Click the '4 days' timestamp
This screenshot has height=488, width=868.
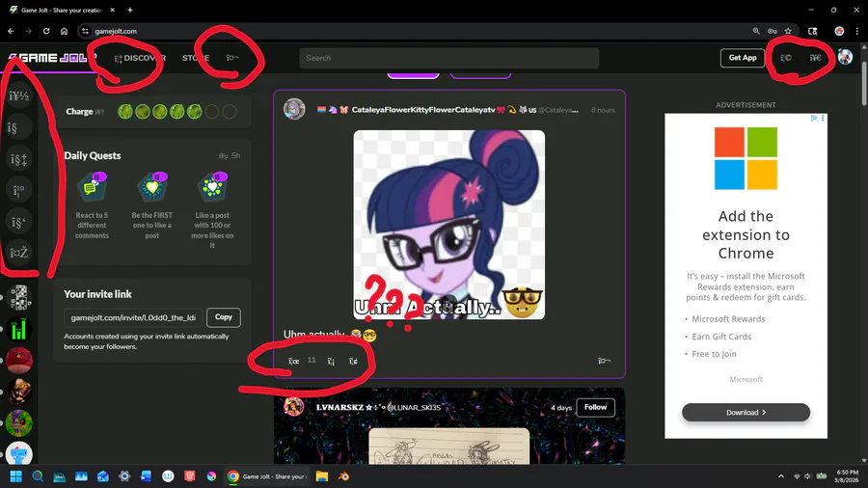pos(561,408)
